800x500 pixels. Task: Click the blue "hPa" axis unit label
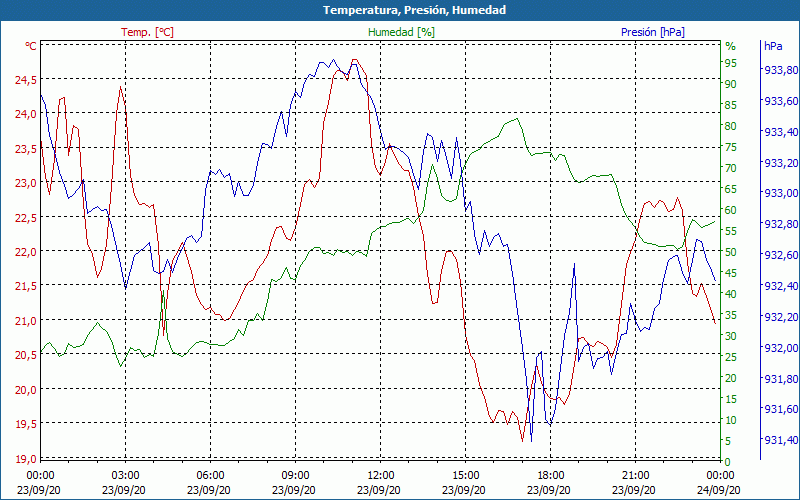pyautogui.click(x=773, y=46)
